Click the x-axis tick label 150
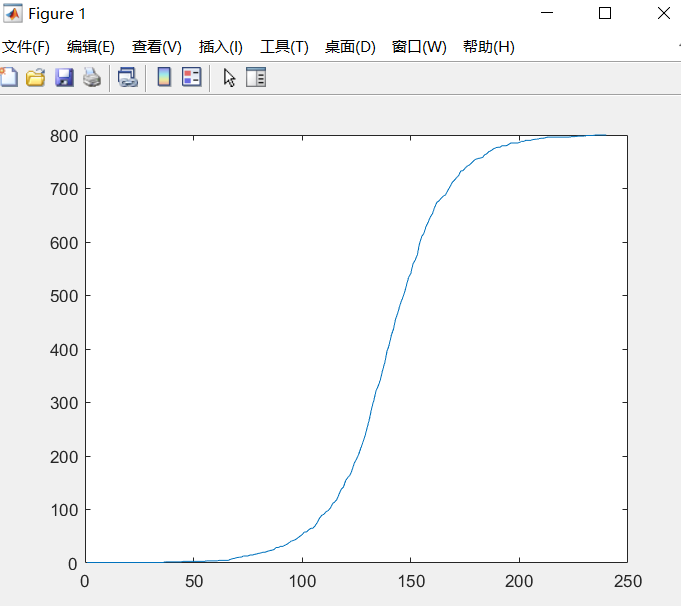 (x=411, y=581)
